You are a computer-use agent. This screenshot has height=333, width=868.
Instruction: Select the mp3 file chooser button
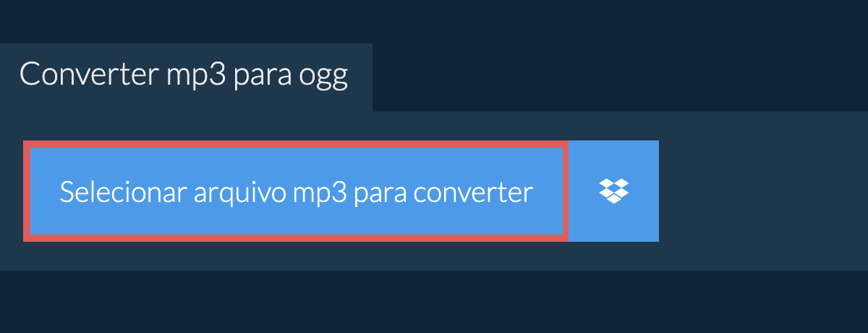pos(296,191)
